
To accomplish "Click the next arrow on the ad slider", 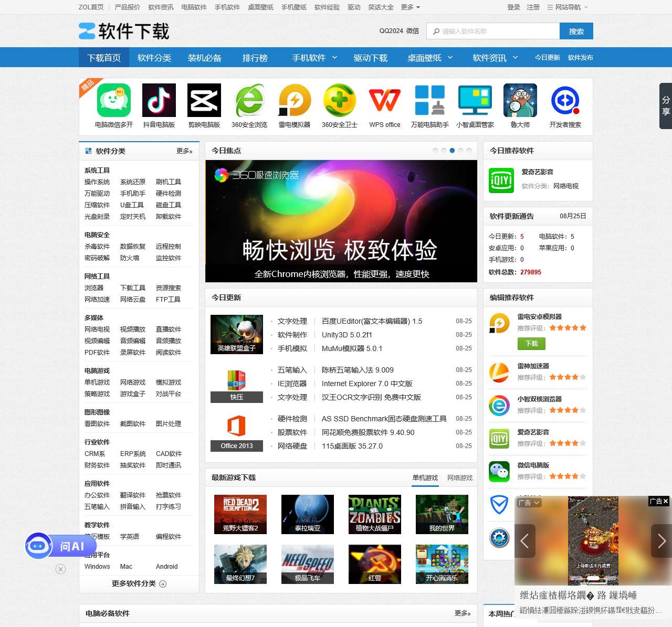I will (661, 541).
